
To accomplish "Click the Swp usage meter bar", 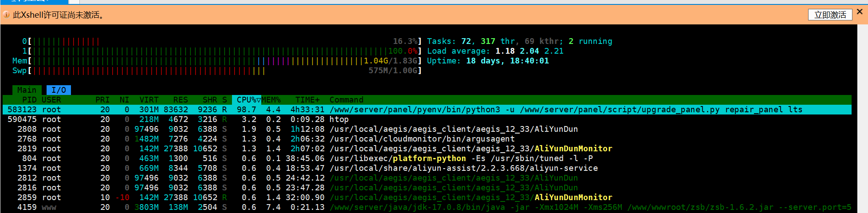I will pyautogui.click(x=217, y=71).
